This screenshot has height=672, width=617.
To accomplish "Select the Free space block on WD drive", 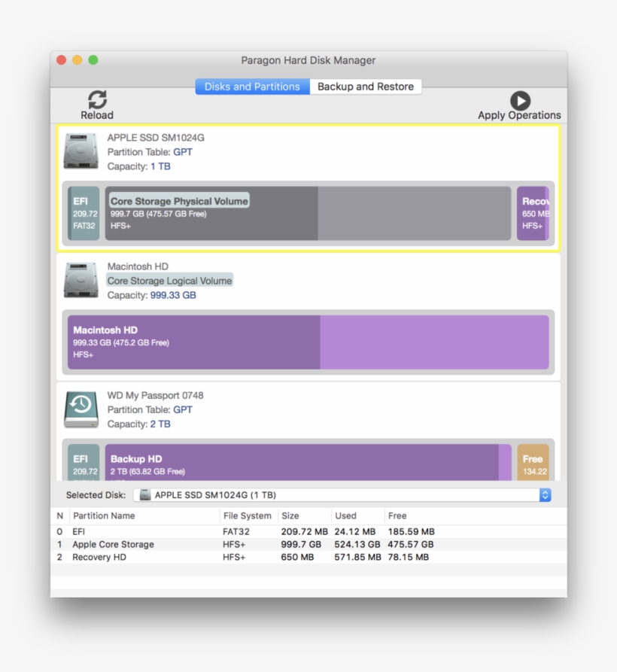I will (x=533, y=462).
